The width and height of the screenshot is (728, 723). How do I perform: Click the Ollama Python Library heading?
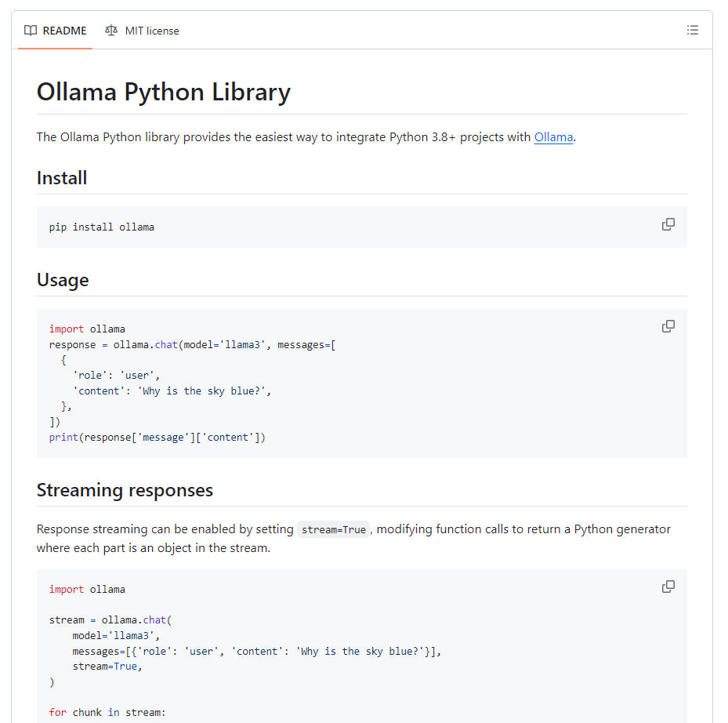click(x=164, y=93)
